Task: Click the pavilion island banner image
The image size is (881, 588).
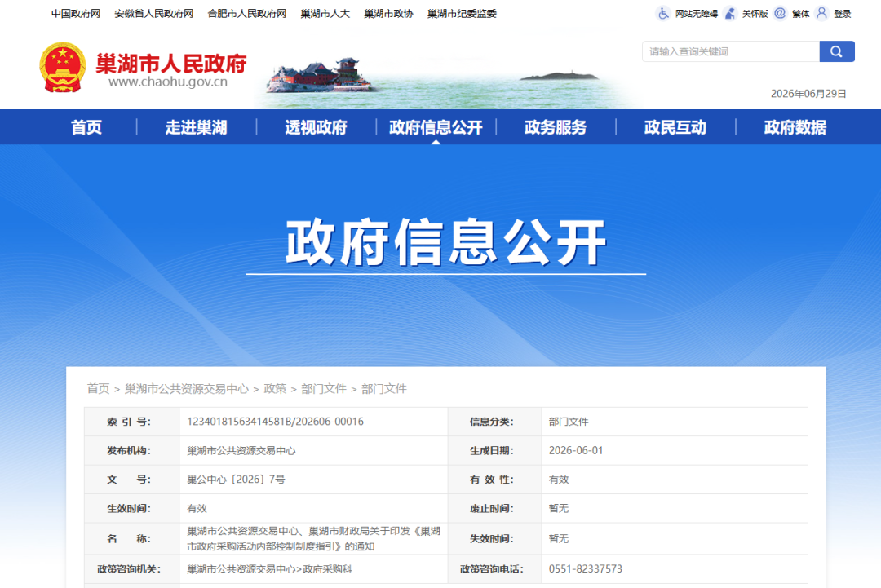Action: point(321,75)
